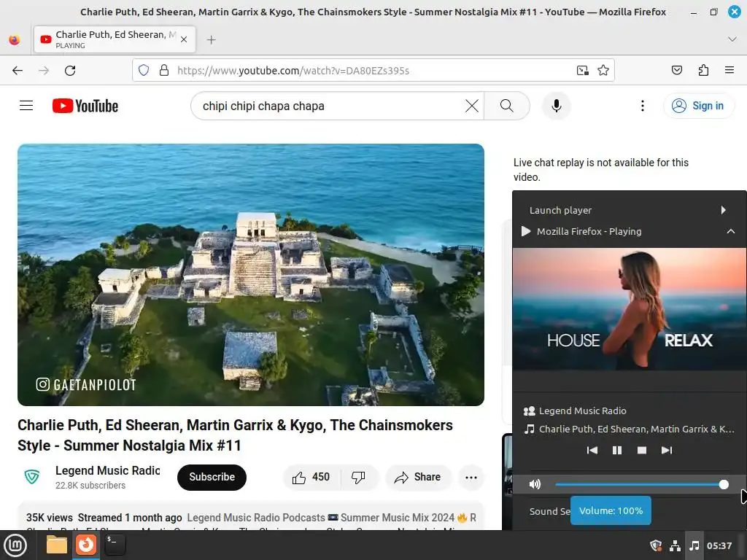Click the HOUSE RELAX album art thumbnail
Screen dimensions: 747x560
tap(630, 309)
